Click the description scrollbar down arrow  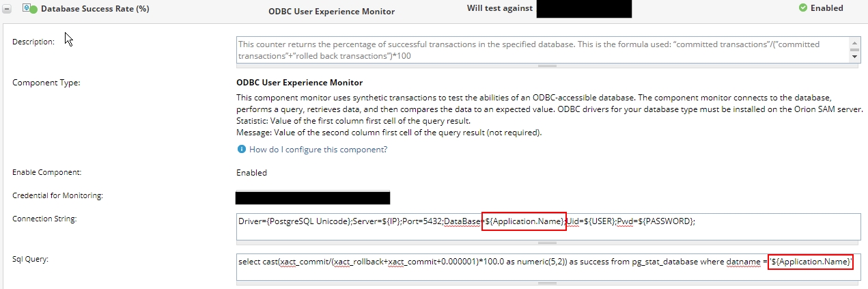click(856, 57)
